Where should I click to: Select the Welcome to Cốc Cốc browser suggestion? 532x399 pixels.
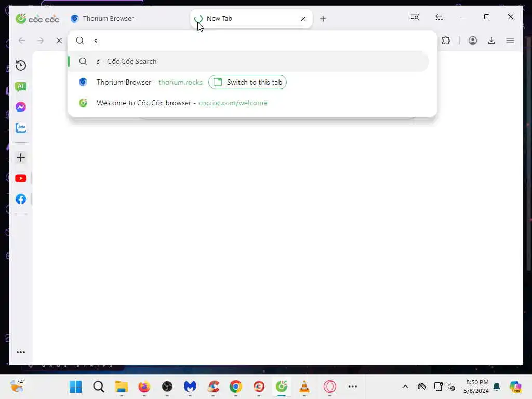(x=248, y=103)
